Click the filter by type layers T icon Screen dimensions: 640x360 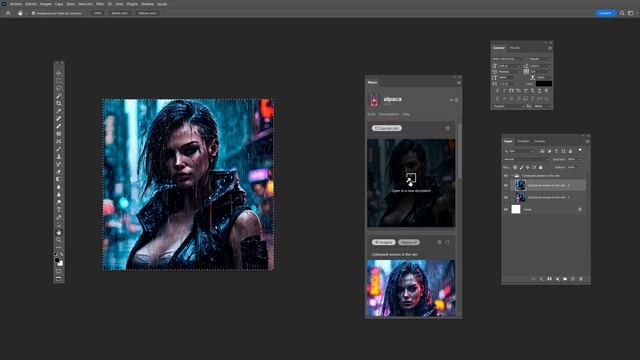(556, 151)
